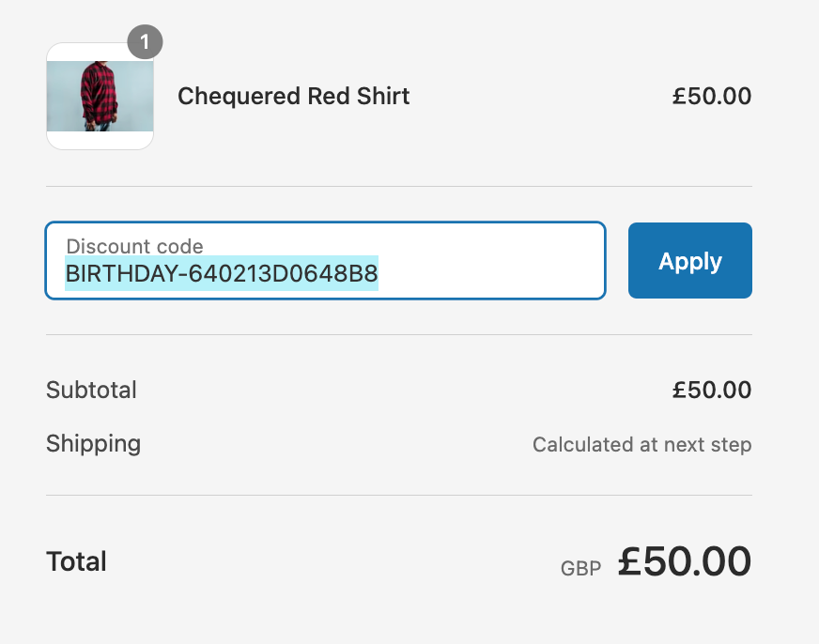Open the Chequered Red Shirt thumbnail
Image resolution: width=819 pixels, height=644 pixels.
(100, 96)
